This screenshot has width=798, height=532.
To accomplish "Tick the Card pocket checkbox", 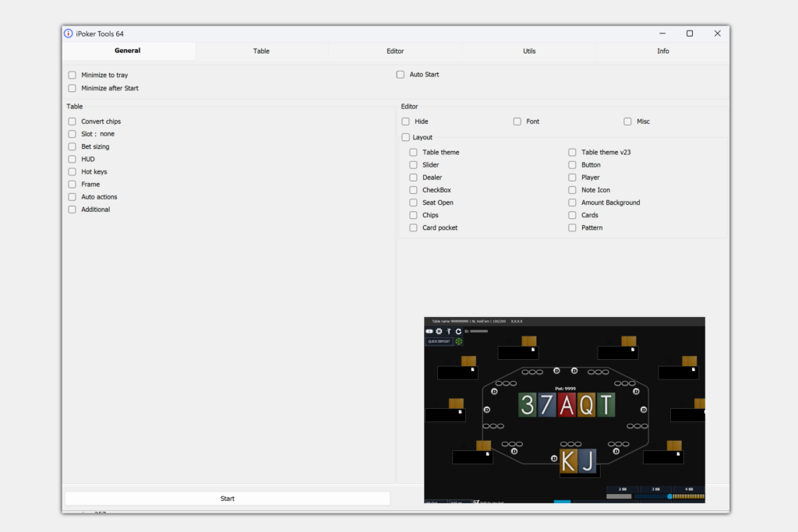I will coord(413,228).
